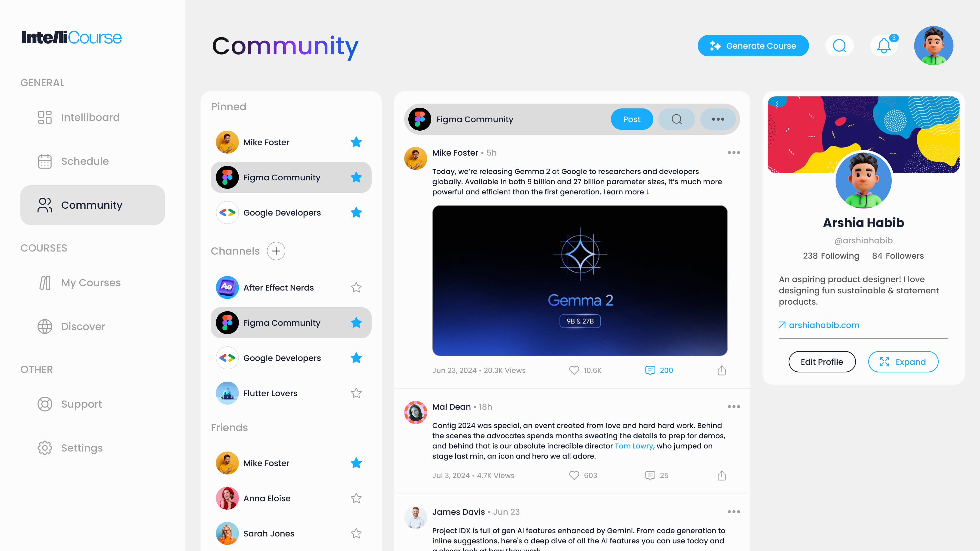980x551 pixels.
Task: Click the Expand profile button
Action: coord(903,362)
